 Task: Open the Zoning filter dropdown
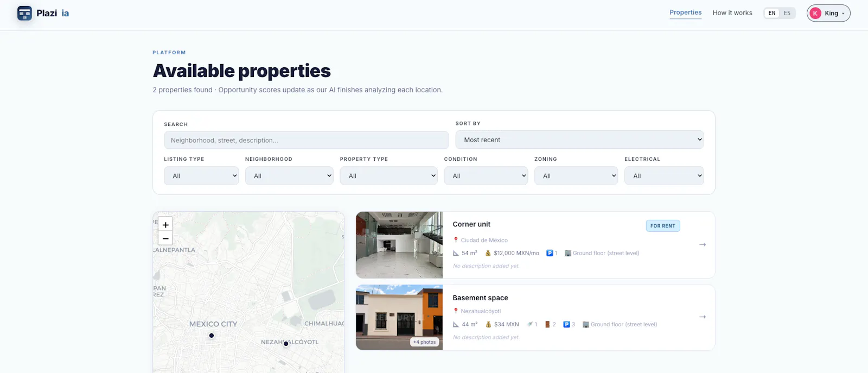[x=576, y=176]
